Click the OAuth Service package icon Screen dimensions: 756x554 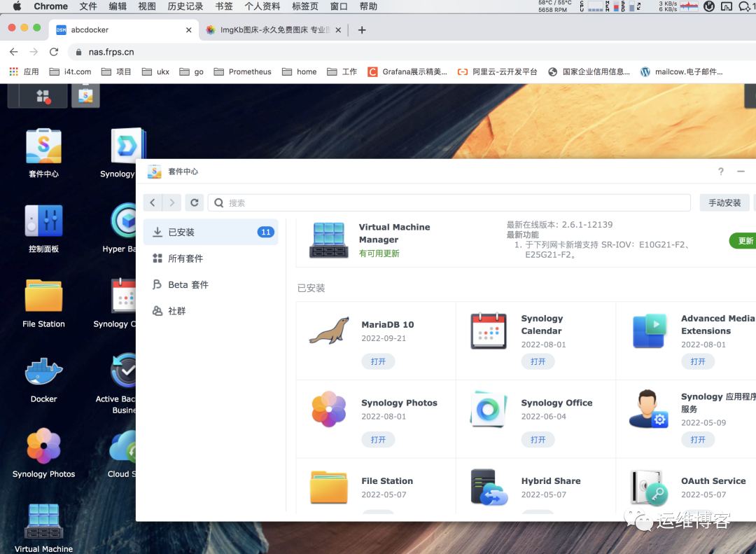650,487
